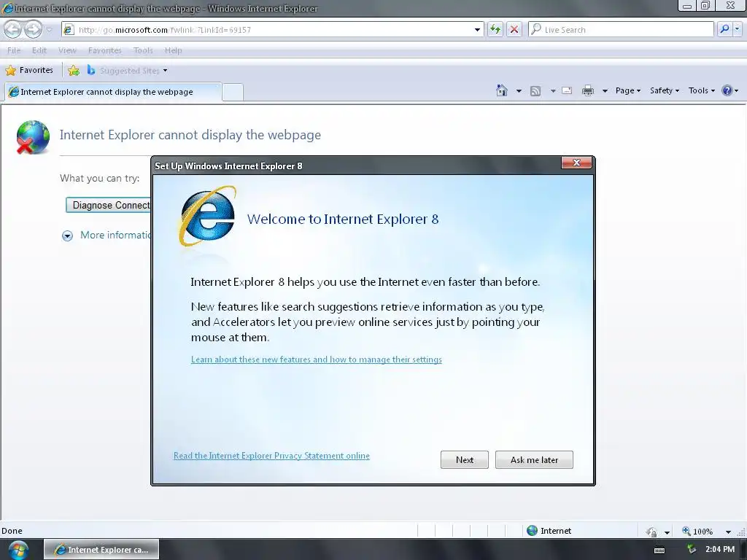Click the Next button in setup dialog
The image size is (747, 560).
(465, 459)
